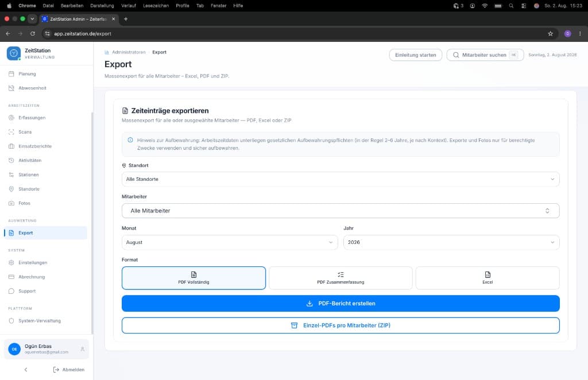Open the Einsatzberichte sidebar item
588x380 pixels.
(45, 146)
